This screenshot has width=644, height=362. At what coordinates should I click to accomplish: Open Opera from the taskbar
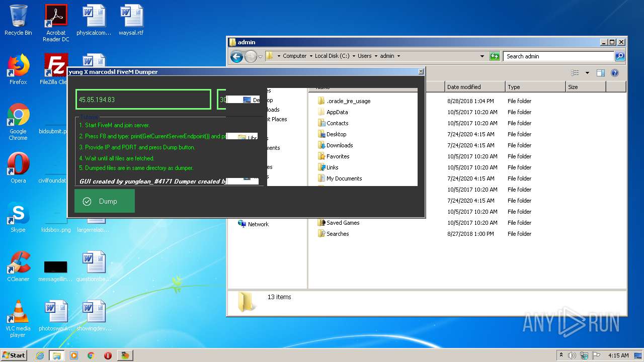(108, 355)
